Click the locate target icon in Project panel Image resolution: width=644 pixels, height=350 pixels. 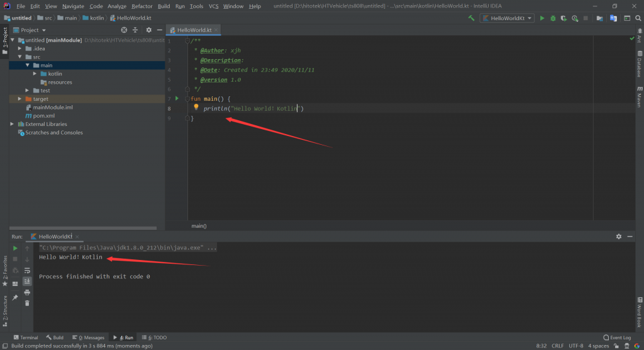point(124,30)
